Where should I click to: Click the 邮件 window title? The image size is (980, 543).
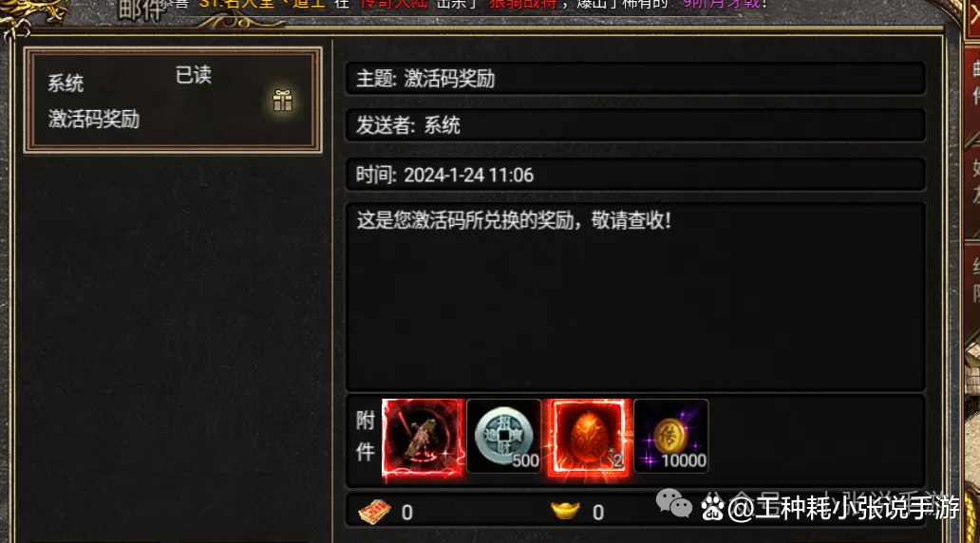(x=142, y=9)
